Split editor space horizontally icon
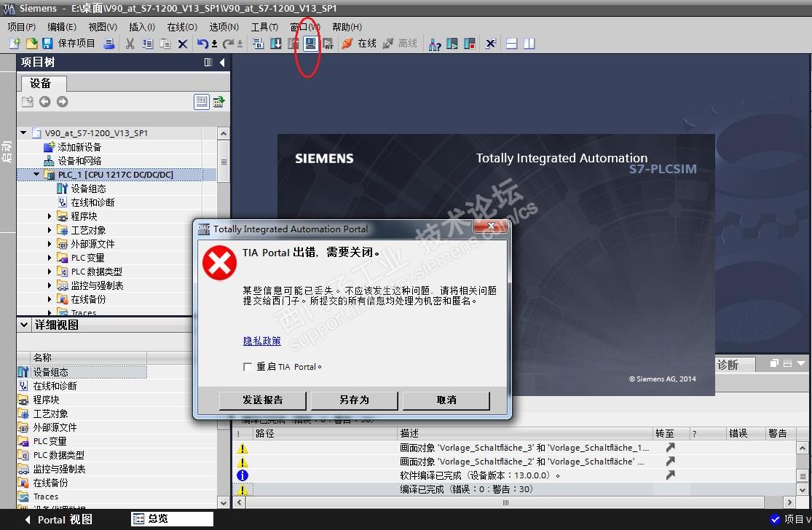812x530 pixels. click(512, 44)
